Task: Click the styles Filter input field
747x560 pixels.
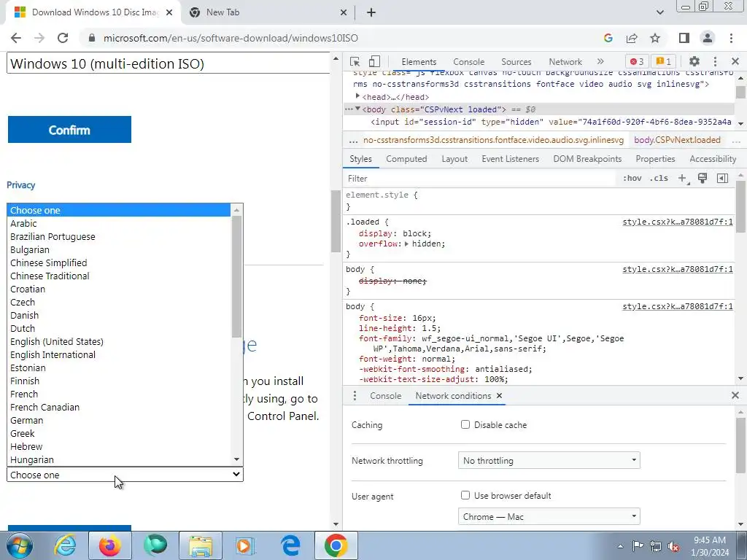Action: click(x=479, y=178)
